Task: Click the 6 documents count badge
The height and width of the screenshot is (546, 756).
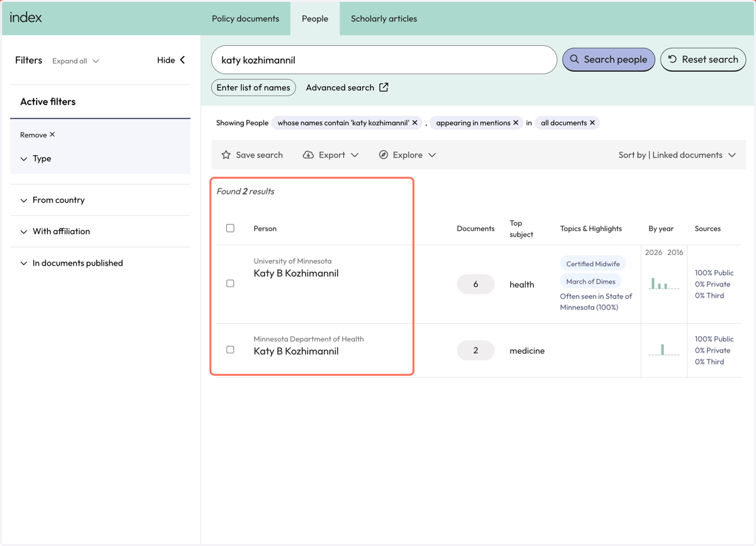Action: pyautogui.click(x=476, y=284)
